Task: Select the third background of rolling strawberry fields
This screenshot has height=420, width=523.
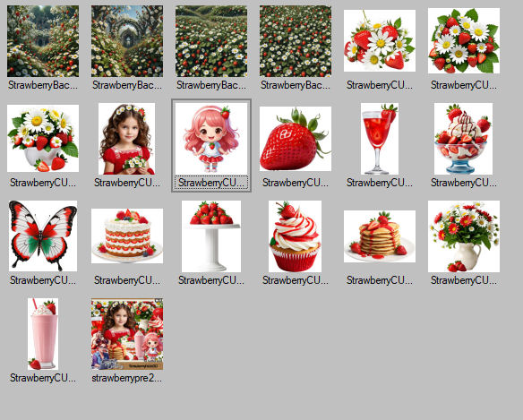Action: pos(211,41)
